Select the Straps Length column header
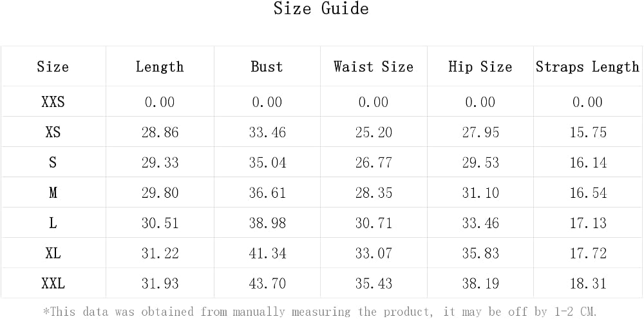Viewport: 644px width, 319px height. (x=588, y=66)
